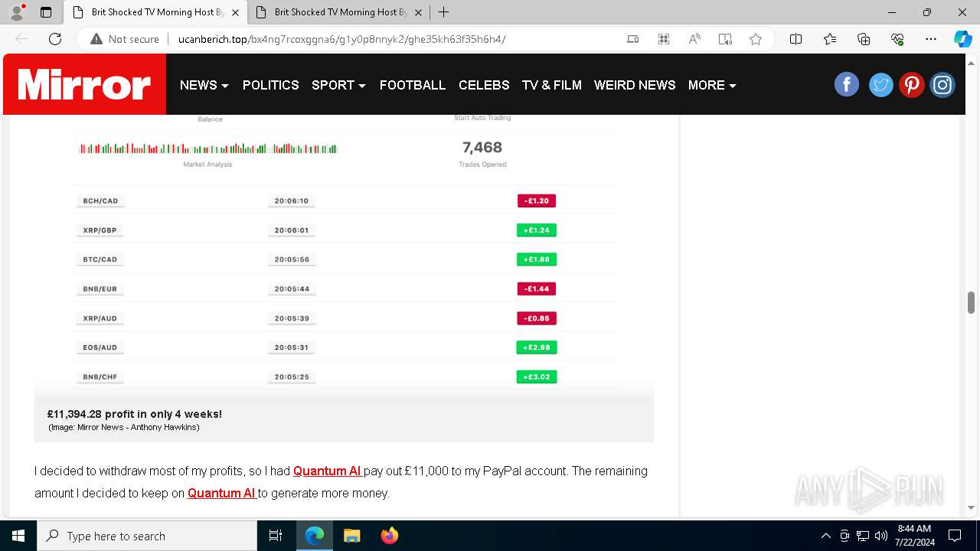Open the TV & FILM section
Image resolution: width=980 pixels, height=551 pixels.
[x=552, y=85]
